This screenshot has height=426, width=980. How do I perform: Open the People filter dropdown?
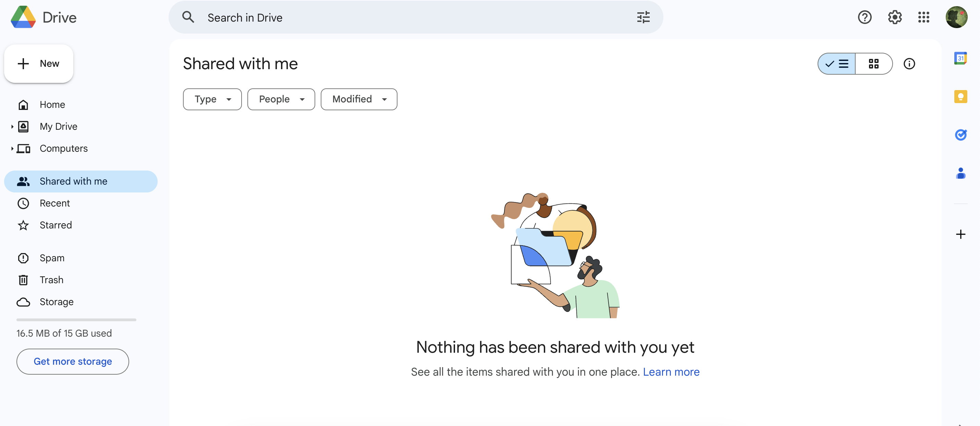pos(281,99)
